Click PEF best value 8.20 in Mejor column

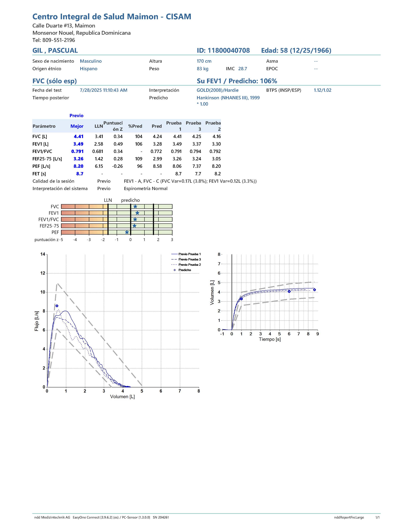click(x=78, y=166)
